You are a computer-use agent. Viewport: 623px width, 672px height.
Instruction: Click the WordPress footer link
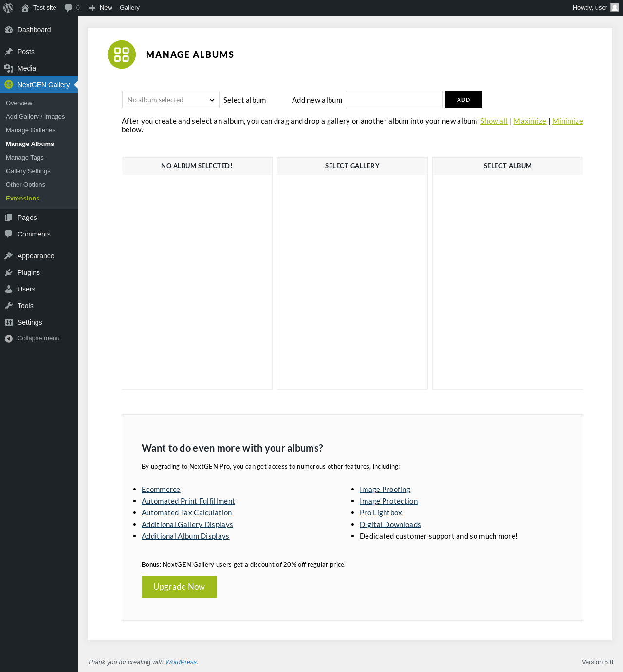181,662
